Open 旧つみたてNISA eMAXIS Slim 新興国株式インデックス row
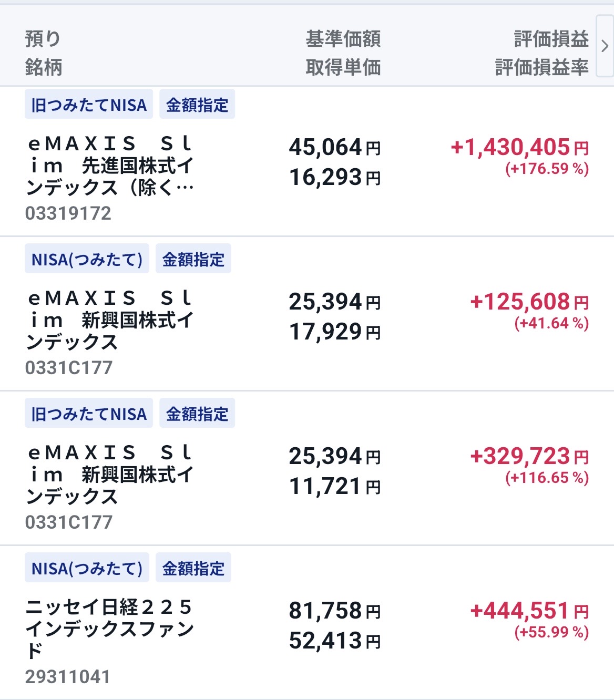 click(x=307, y=468)
